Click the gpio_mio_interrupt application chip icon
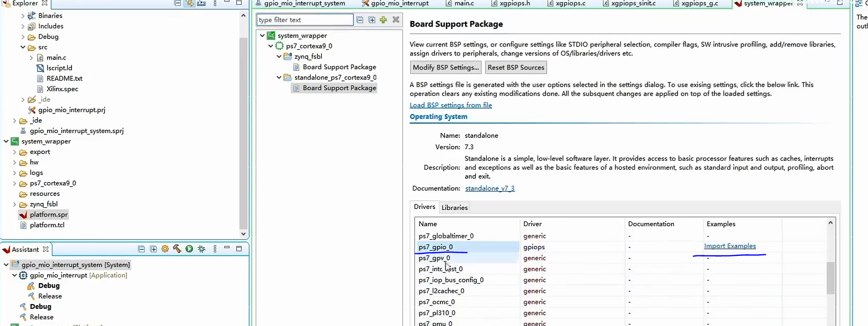868x326 pixels. coord(24,275)
